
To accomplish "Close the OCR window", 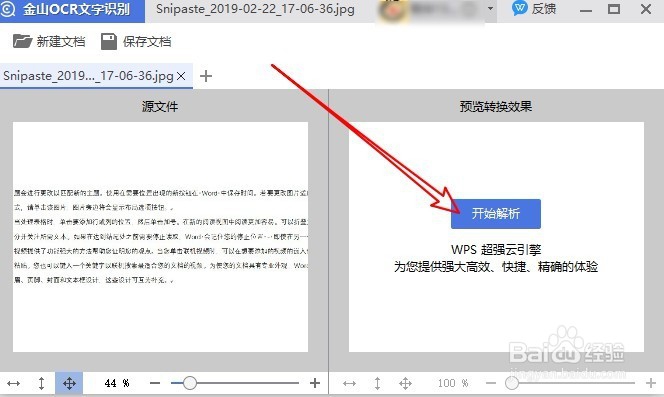I will tap(646, 9).
